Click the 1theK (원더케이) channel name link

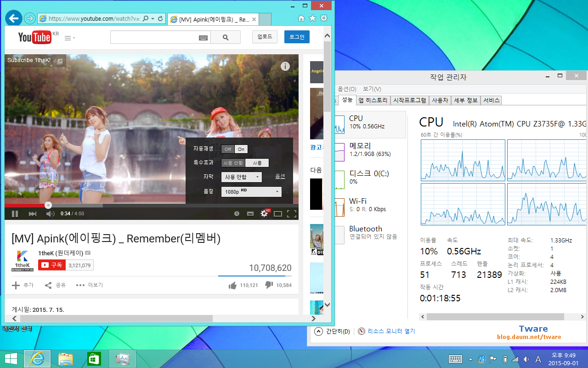[x=60, y=253]
